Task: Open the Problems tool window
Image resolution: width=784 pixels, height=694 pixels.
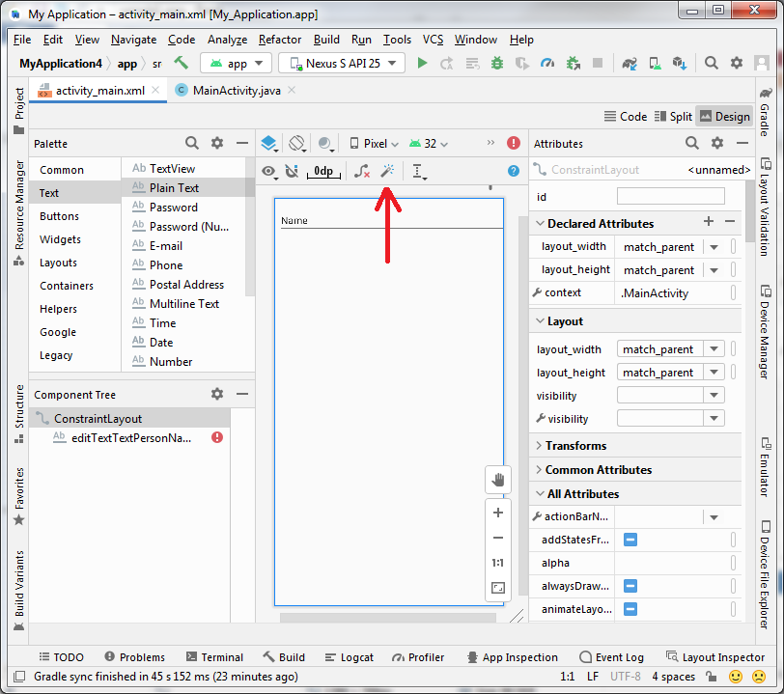Action: coord(134,657)
